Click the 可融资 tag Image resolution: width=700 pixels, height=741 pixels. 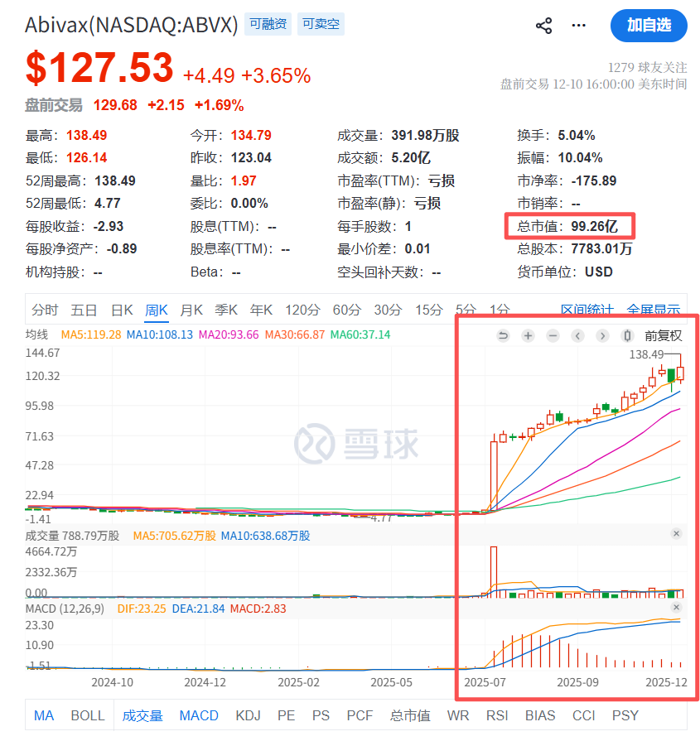(268, 25)
